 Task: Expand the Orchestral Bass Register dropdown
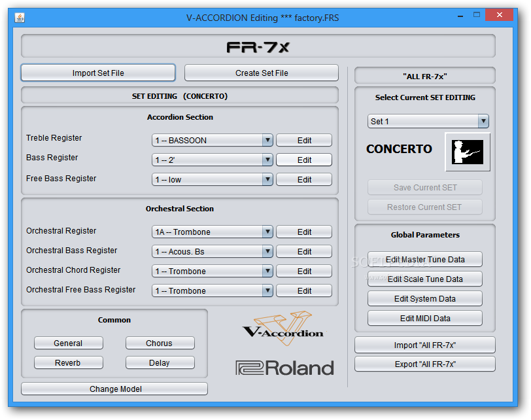tap(212, 252)
